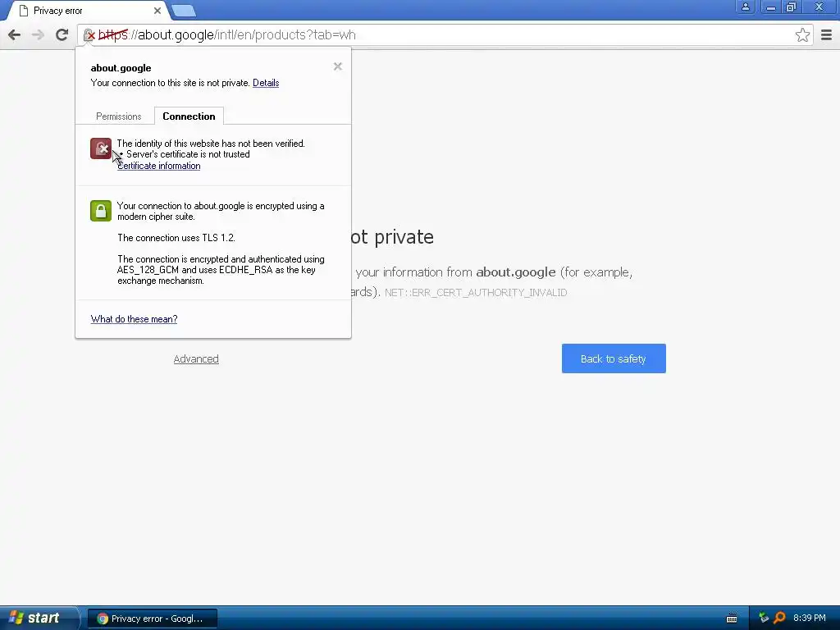The height and width of the screenshot is (630, 840).
Task: Click 'The connection uses TLS 1.2.' text
Action: [x=176, y=238]
